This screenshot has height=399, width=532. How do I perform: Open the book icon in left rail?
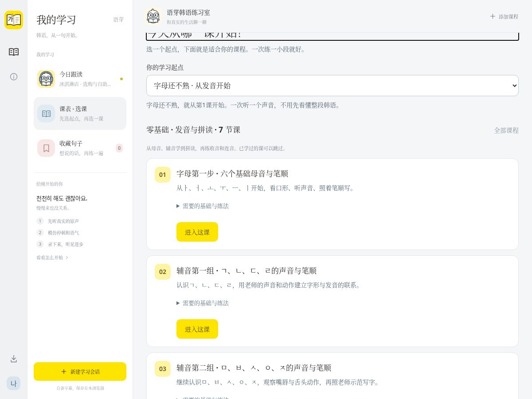click(x=14, y=52)
